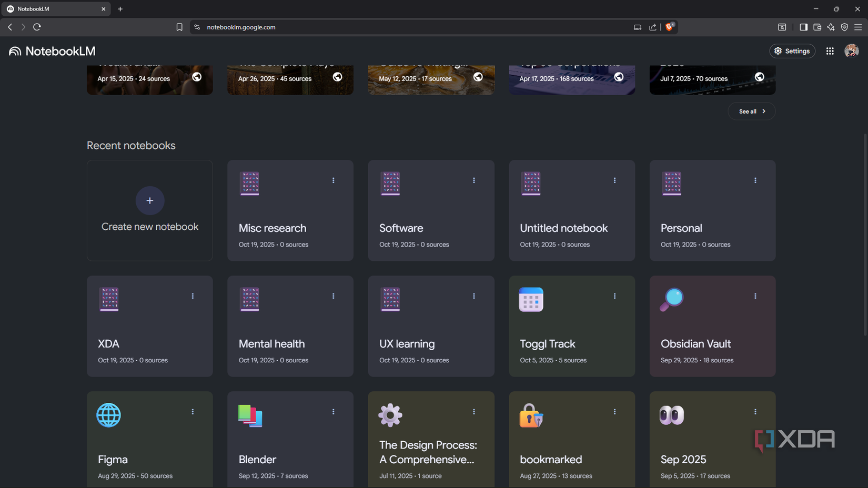Open The Design Process notebook menu
The height and width of the screenshot is (488, 868).
[x=474, y=412]
